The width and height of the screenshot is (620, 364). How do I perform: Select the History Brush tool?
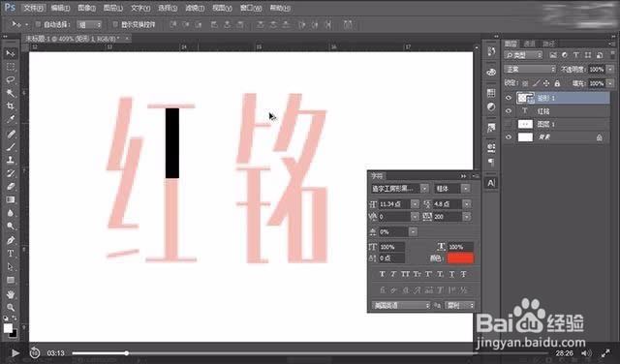pos(11,173)
